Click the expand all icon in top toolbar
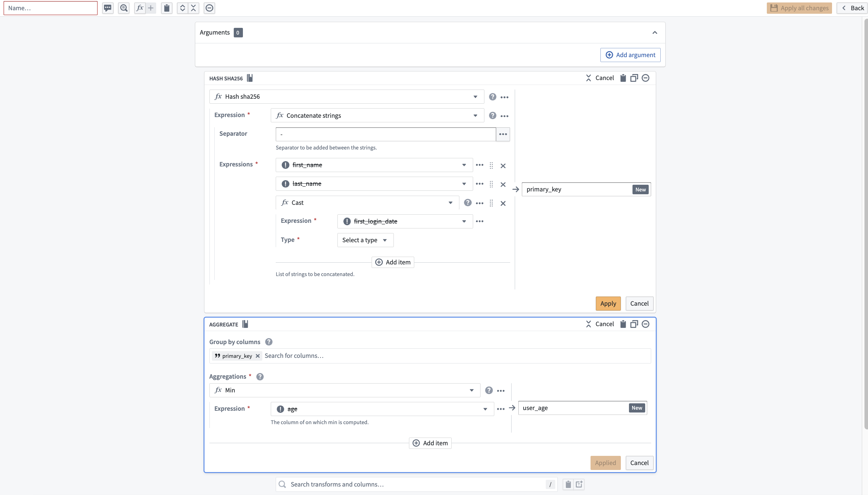The width and height of the screenshot is (868, 495). pyautogui.click(x=182, y=8)
